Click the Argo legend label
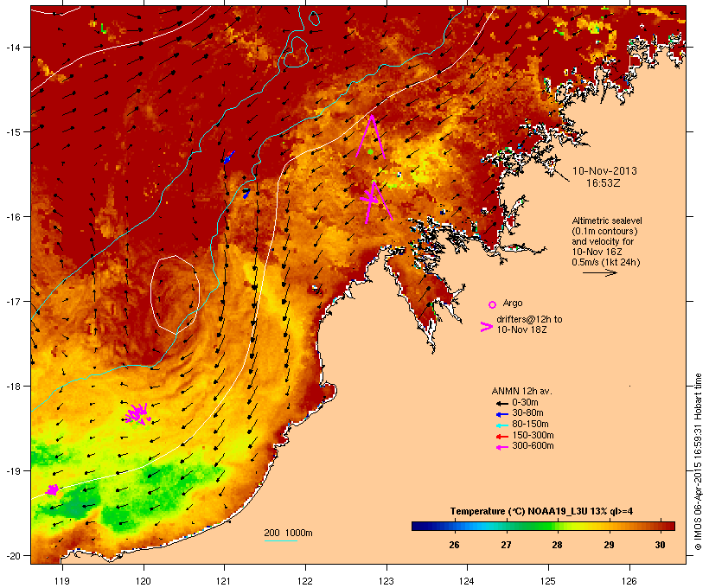 tap(513, 303)
